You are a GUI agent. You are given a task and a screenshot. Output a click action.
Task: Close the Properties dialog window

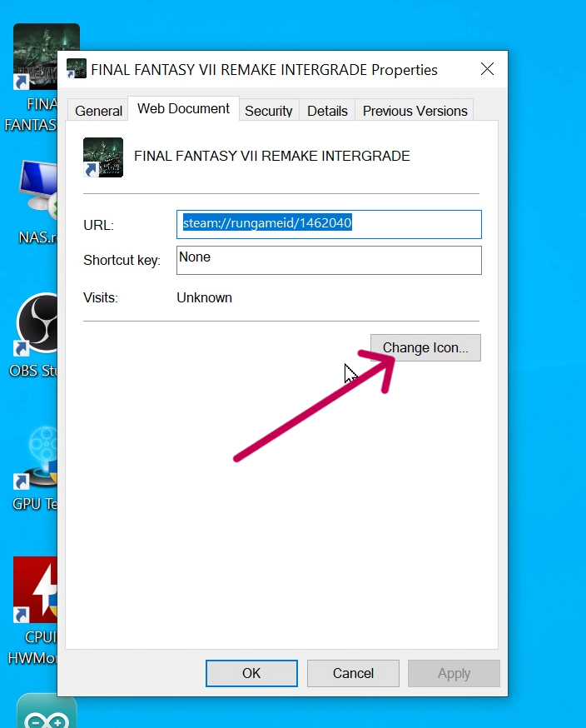pyautogui.click(x=487, y=69)
